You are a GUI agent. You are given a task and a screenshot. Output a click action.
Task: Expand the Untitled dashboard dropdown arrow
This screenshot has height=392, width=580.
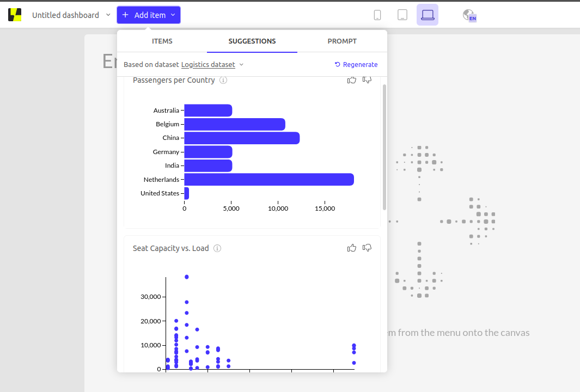click(108, 15)
